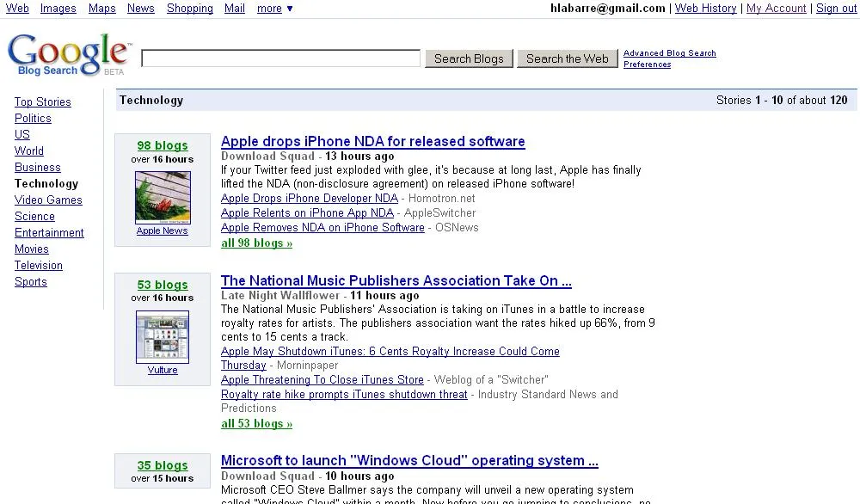
Task: Open the Vulture thumbnail image
Action: pos(163,337)
